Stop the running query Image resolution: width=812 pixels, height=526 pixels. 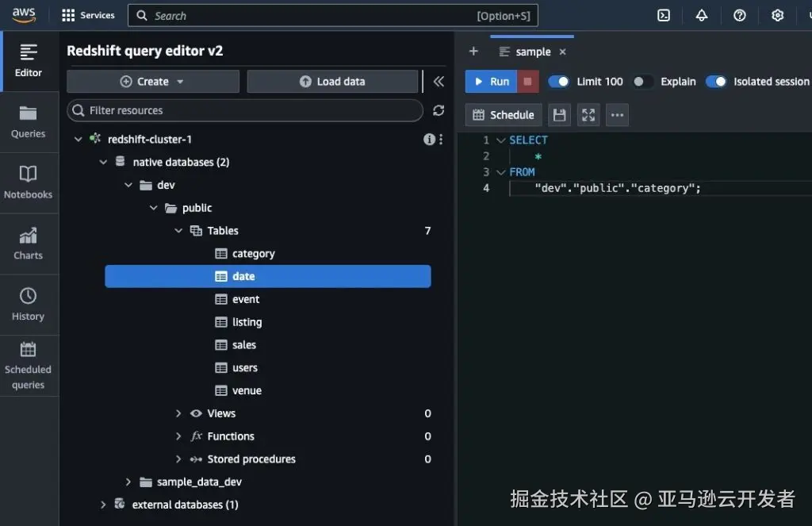pyautogui.click(x=527, y=82)
